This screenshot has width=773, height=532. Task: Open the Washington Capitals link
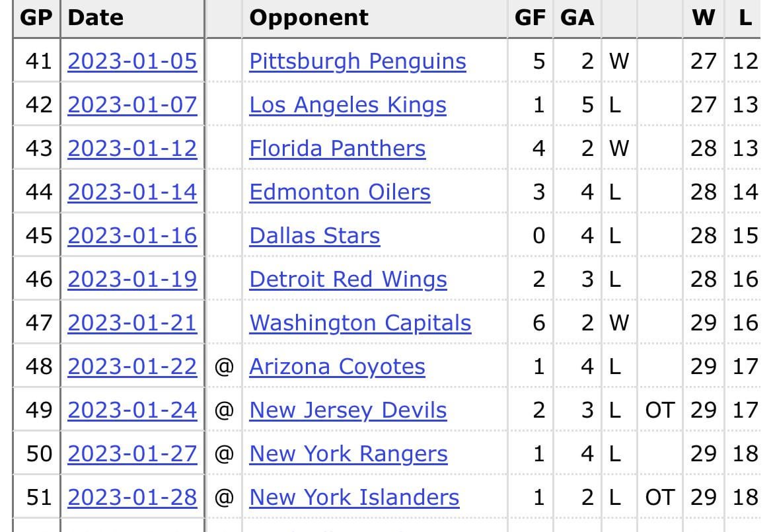pos(360,323)
